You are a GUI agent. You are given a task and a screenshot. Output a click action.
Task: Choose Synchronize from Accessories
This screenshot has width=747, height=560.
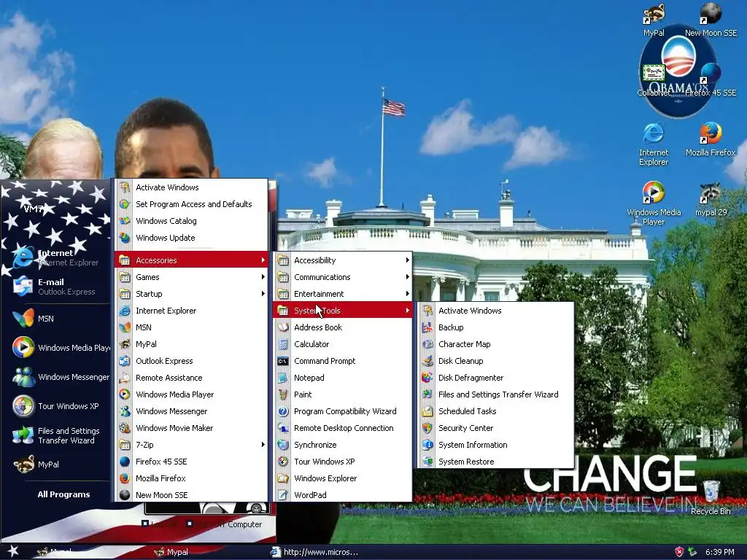(x=343, y=444)
